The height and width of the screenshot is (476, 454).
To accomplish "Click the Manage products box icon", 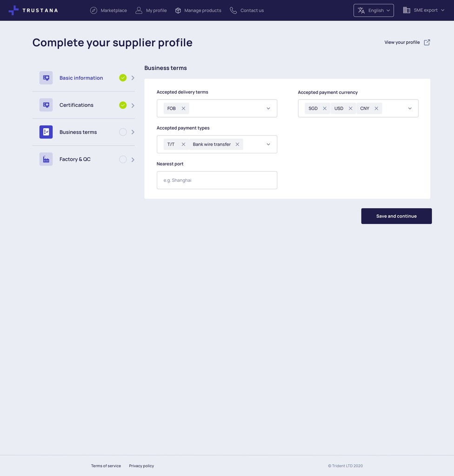I will (178, 10).
